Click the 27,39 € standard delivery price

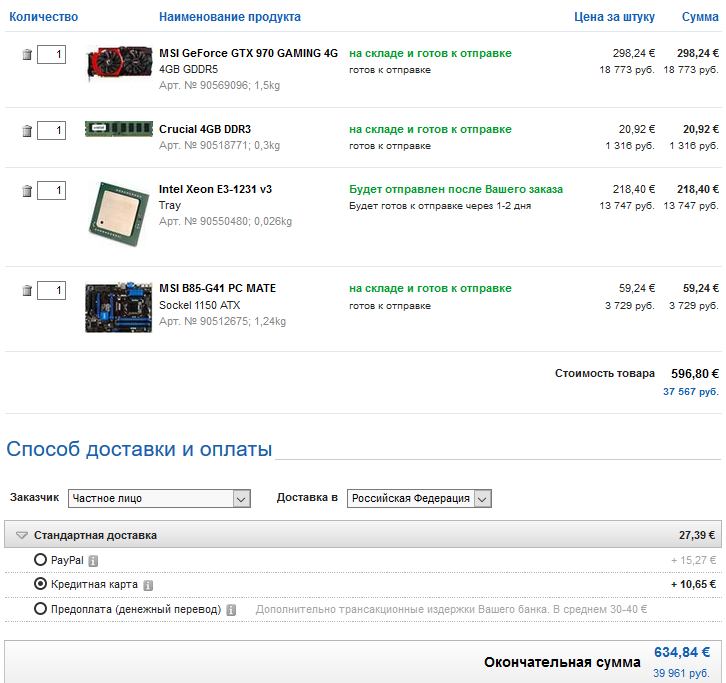coord(697,535)
